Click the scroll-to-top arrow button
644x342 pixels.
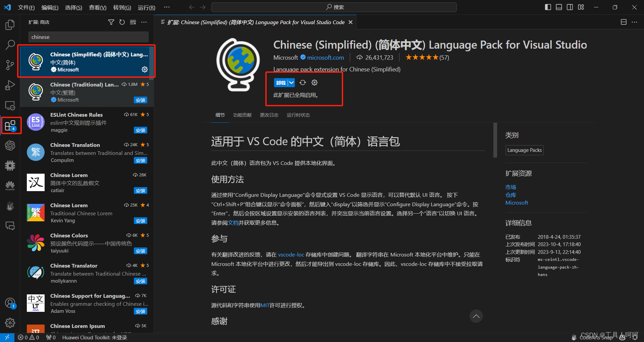(476, 316)
